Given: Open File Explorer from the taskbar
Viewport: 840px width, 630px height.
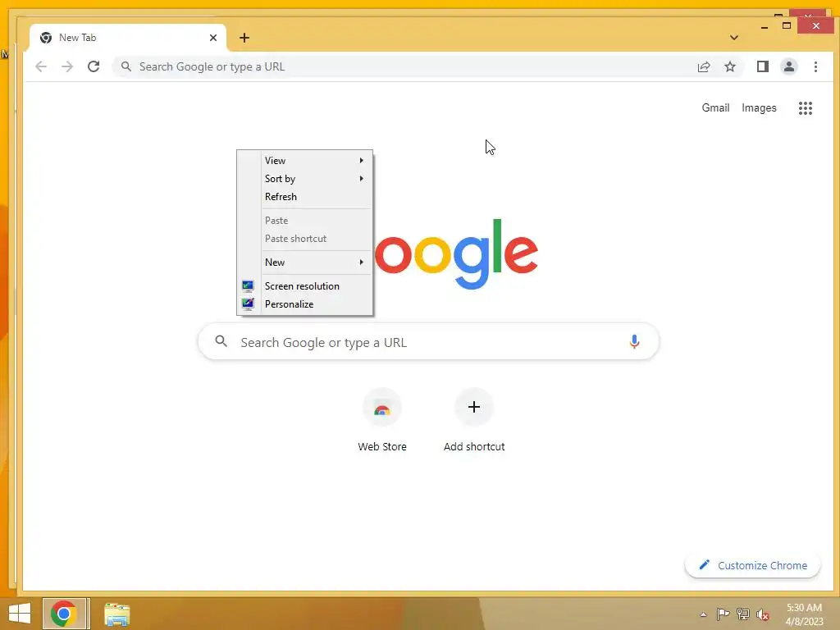Looking at the screenshot, I should point(116,614).
